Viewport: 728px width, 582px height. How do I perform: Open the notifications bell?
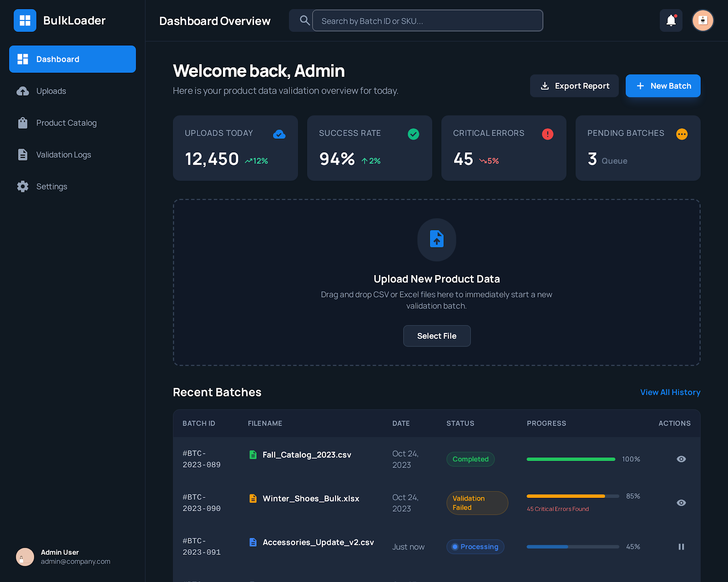tap(671, 20)
